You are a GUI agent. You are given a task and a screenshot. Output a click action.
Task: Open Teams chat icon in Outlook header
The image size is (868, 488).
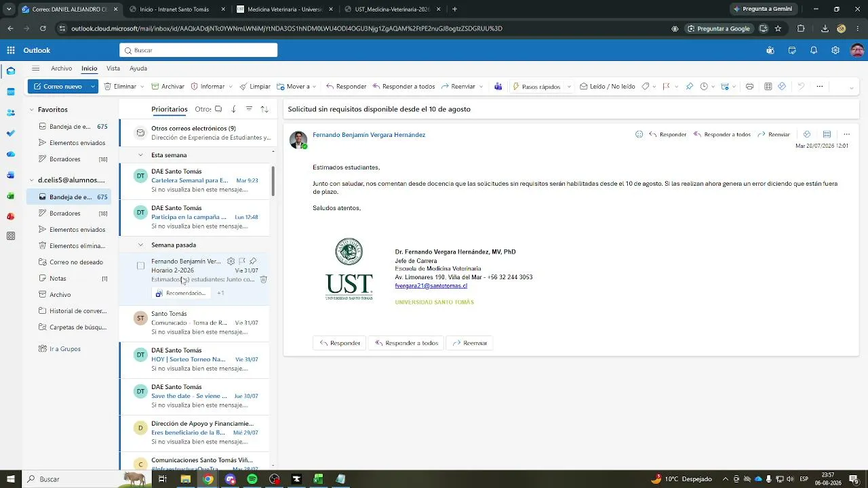click(x=770, y=50)
